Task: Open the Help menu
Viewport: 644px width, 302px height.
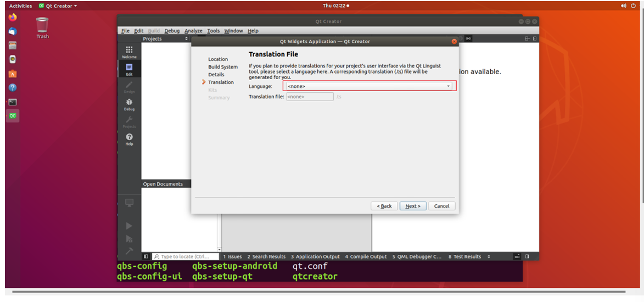Action: pyautogui.click(x=253, y=31)
